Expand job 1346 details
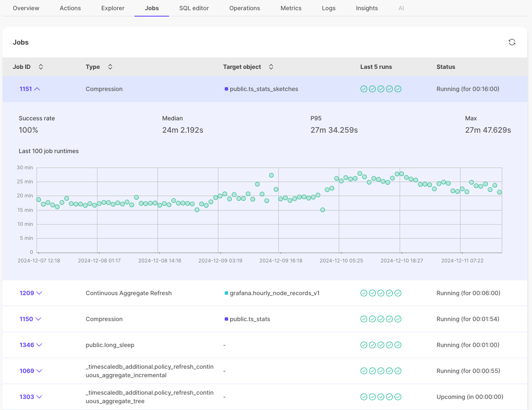Image resolution: width=532 pixels, height=410 pixels. (x=39, y=345)
